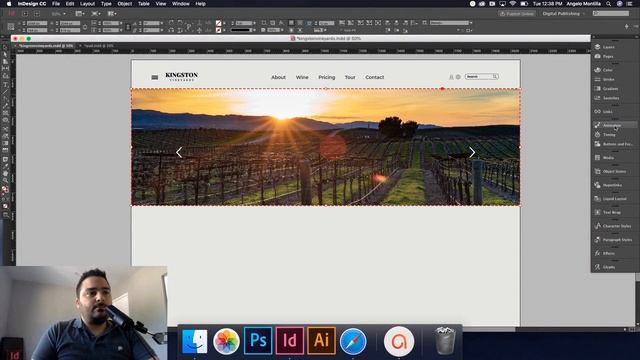
Task: Open the stroke weight dropdown
Action: (x=254, y=23)
